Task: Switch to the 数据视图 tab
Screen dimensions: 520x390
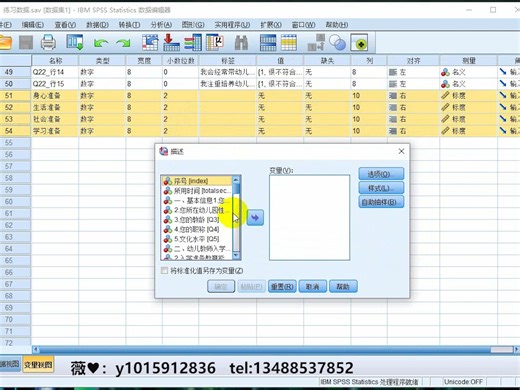Action: pyautogui.click(x=10, y=364)
